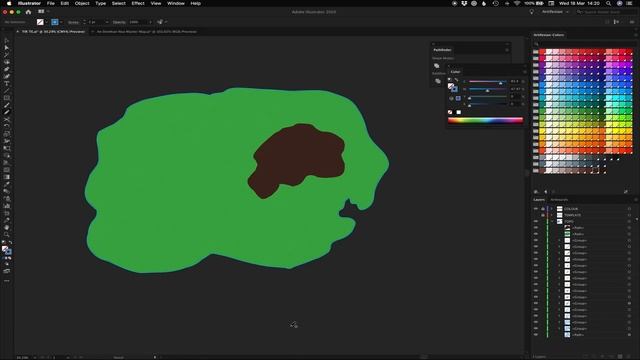
Task: Click the Dropbox menu bar icon
Action: coord(464,3)
